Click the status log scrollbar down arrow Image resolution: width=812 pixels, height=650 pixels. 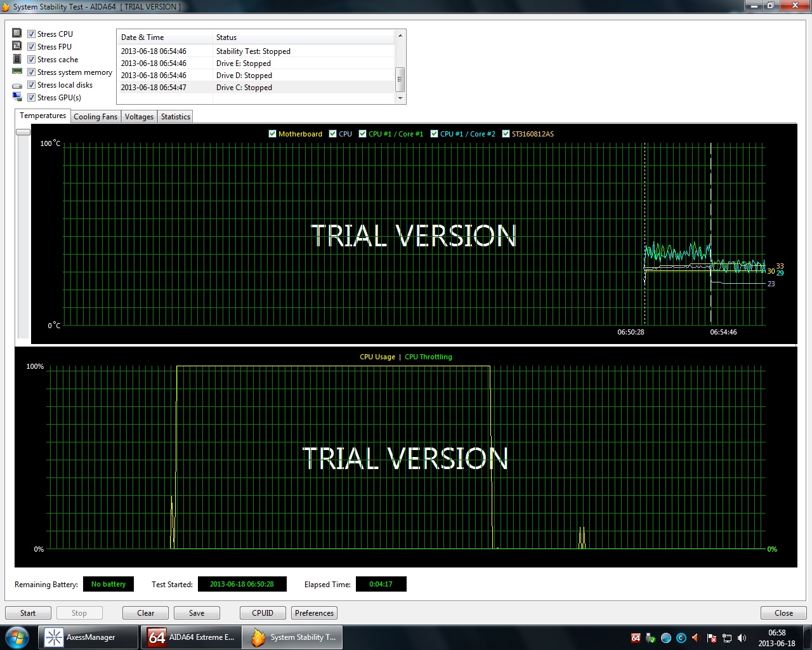pos(400,98)
